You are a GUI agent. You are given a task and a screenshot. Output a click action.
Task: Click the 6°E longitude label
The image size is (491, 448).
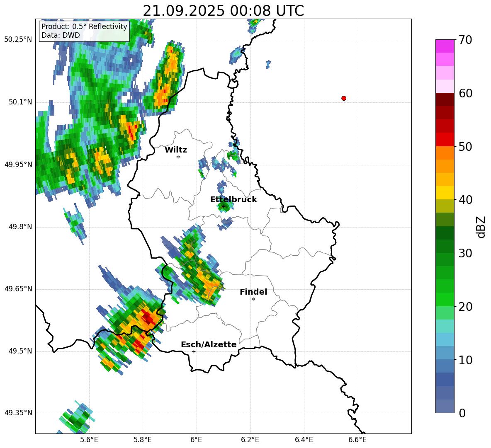pos(196,440)
